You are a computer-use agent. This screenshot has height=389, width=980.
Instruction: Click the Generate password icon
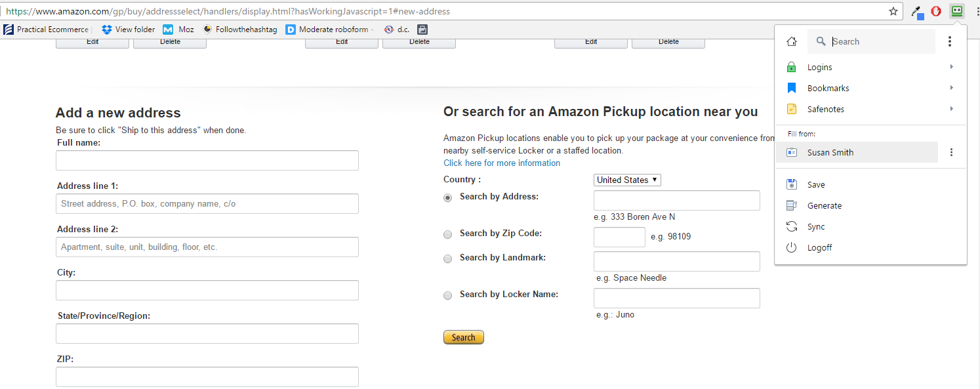tap(791, 205)
